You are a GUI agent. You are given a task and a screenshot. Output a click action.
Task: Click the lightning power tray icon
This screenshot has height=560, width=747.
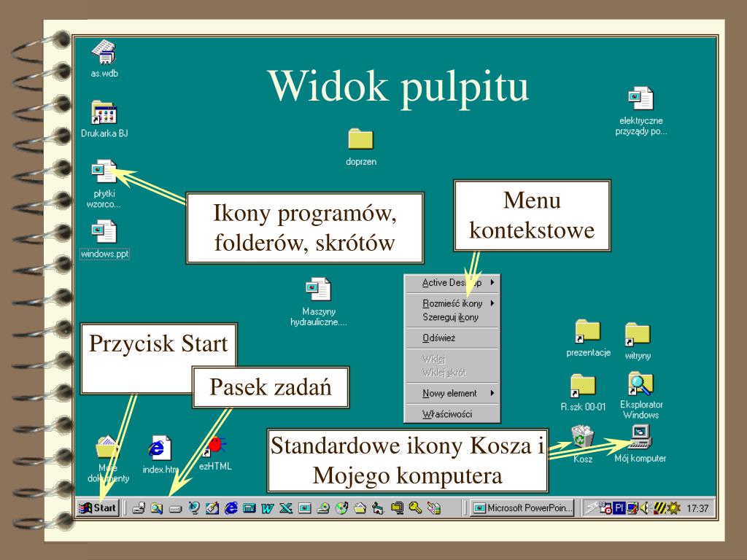592,508
